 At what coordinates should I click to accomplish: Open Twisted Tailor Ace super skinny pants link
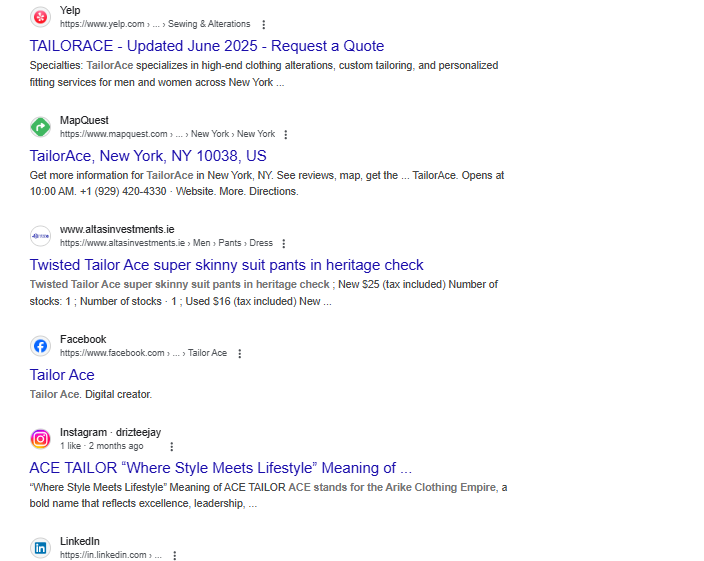(x=226, y=265)
